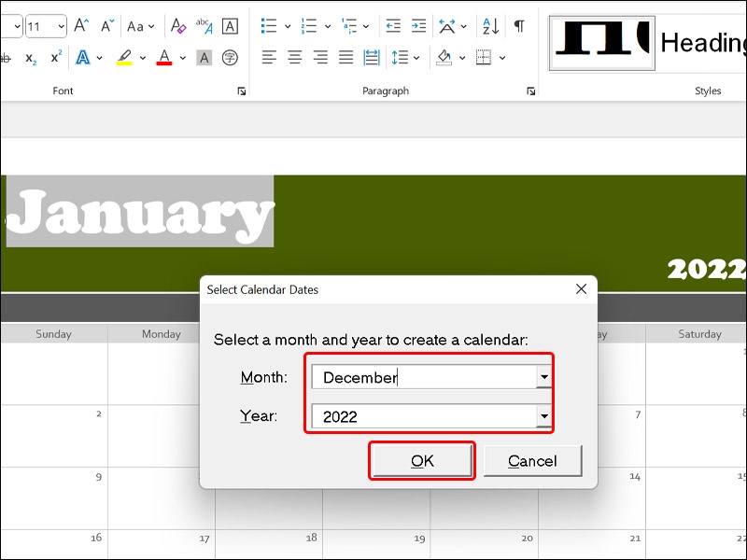Click inside the Year field showing 2022

[424, 416]
